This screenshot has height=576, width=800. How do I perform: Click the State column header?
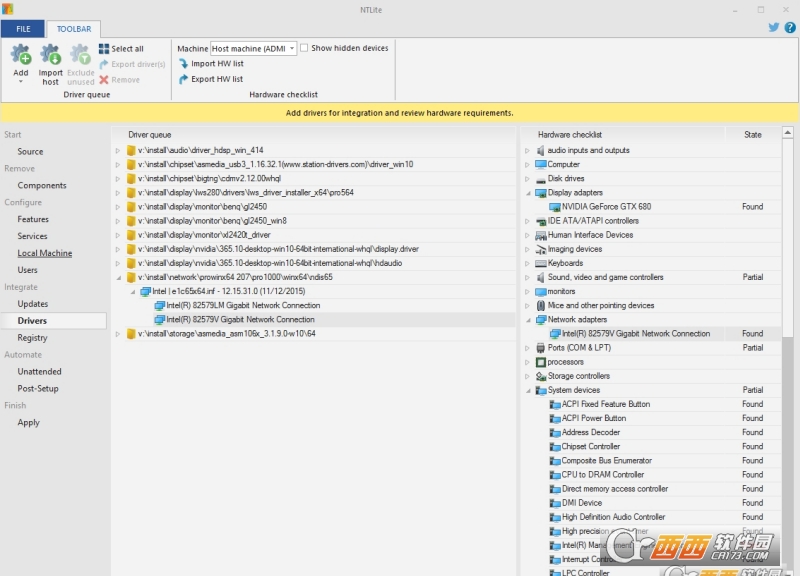tap(753, 135)
